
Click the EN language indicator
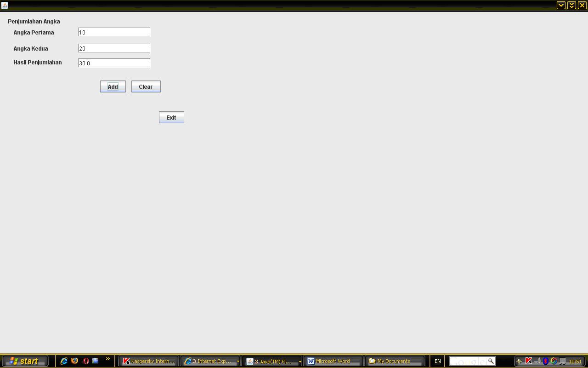[x=437, y=361]
